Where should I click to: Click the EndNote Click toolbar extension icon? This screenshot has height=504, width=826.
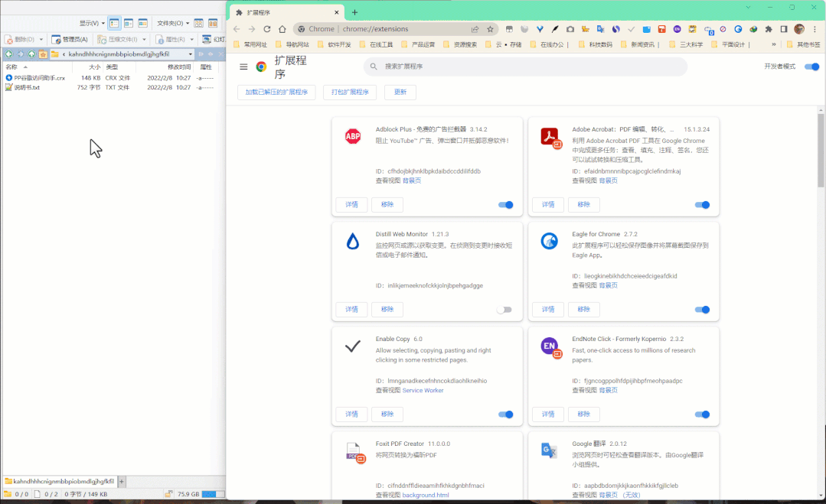point(677,29)
